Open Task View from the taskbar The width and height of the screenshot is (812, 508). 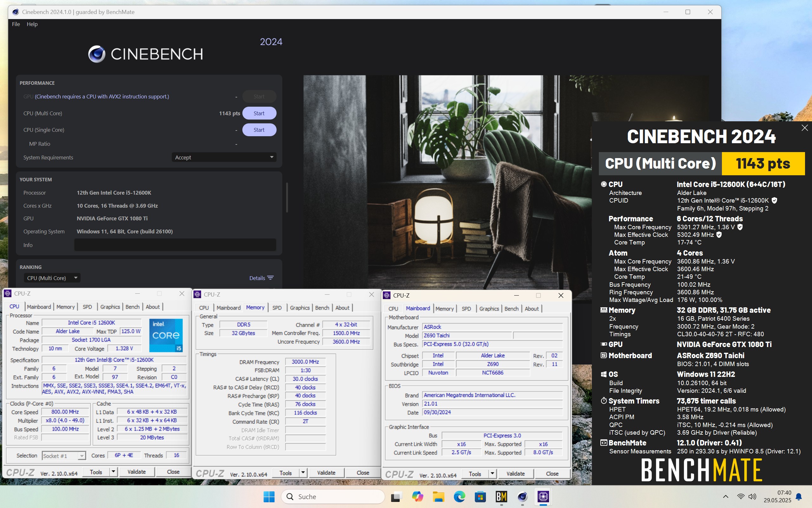point(396,496)
